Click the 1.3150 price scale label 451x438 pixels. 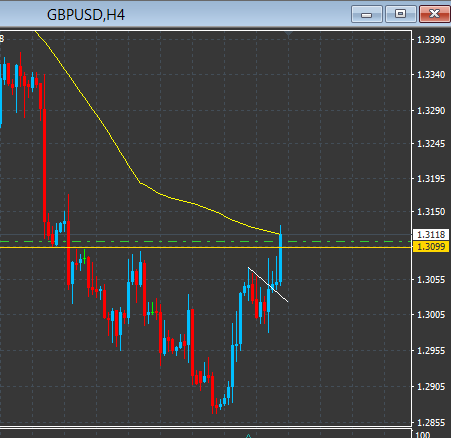431,212
